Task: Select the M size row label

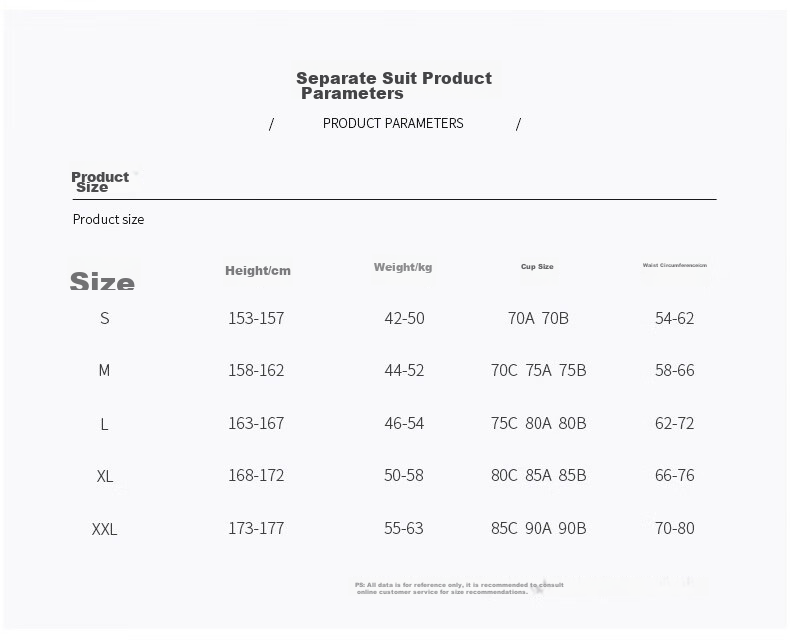Action: (104, 370)
